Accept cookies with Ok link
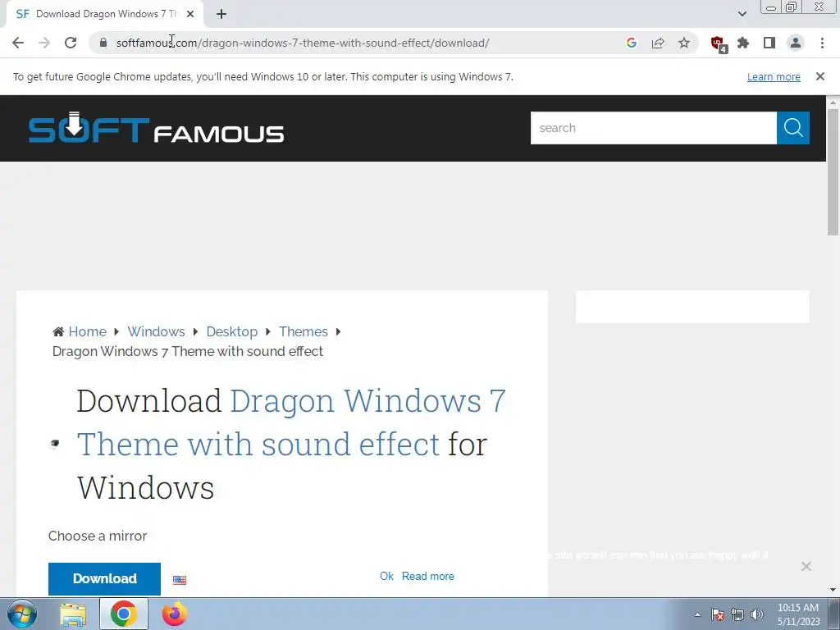Viewport: 840px width, 630px height. click(x=386, y=576)
